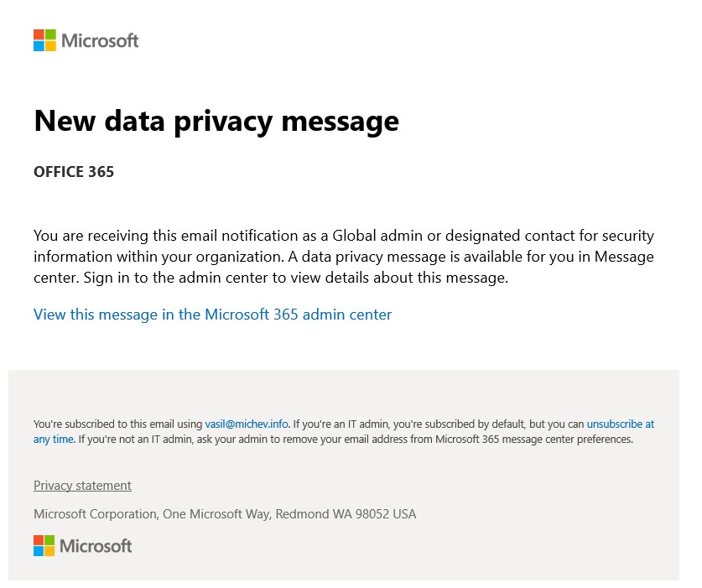Image resolution: width=702 pixels, height=588 pixels.
Task: Follow the 'unsubscribe at' link text
Action: (621, 424)
